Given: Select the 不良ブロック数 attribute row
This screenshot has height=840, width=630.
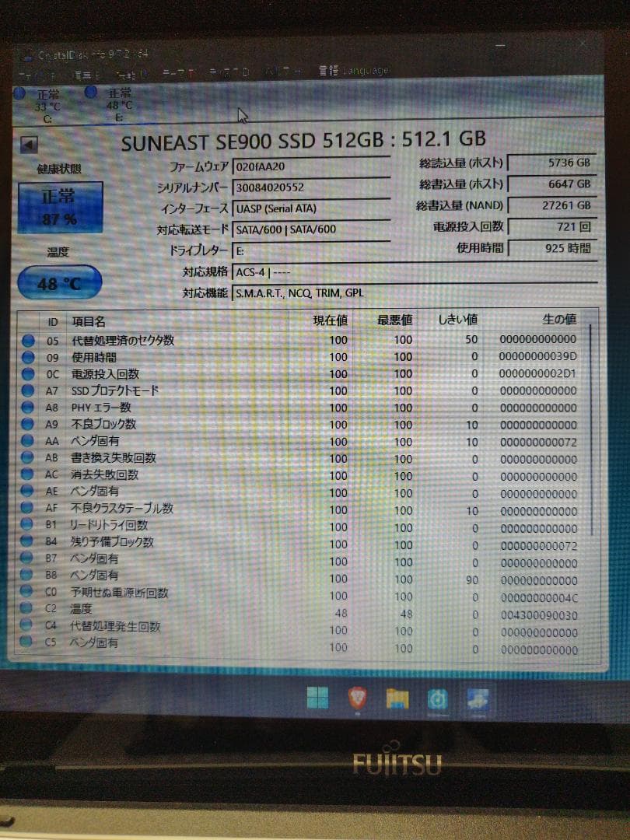Looking at the screenshot, I should pyautogui.click(x=302, y=425).
